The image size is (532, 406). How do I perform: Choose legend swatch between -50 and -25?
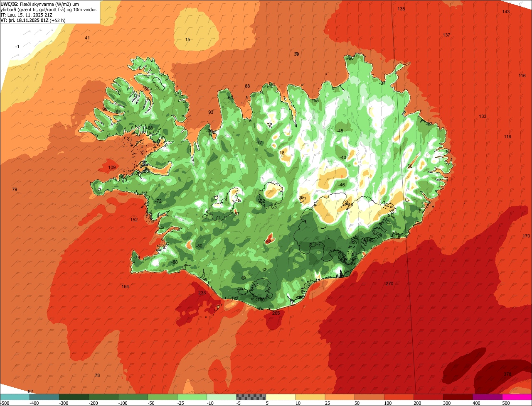(x=163, y=397)
